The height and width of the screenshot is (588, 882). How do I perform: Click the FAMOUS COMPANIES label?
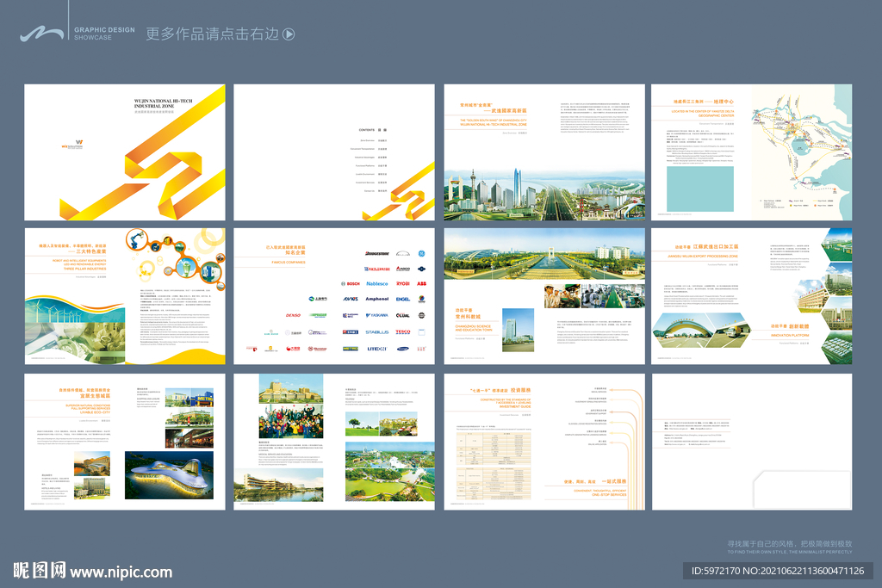[x=289, y=263]
